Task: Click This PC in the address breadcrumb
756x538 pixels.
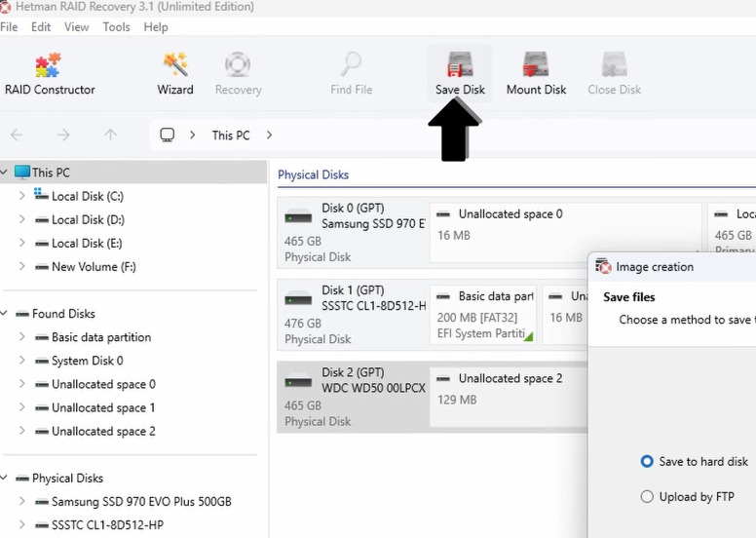Action: click(231, 135)
